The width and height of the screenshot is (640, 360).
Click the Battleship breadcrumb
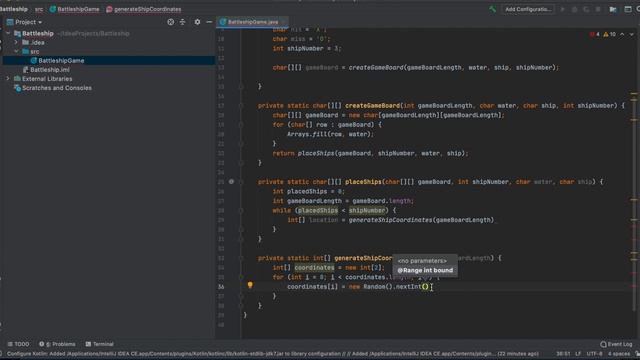coord(14,9)
